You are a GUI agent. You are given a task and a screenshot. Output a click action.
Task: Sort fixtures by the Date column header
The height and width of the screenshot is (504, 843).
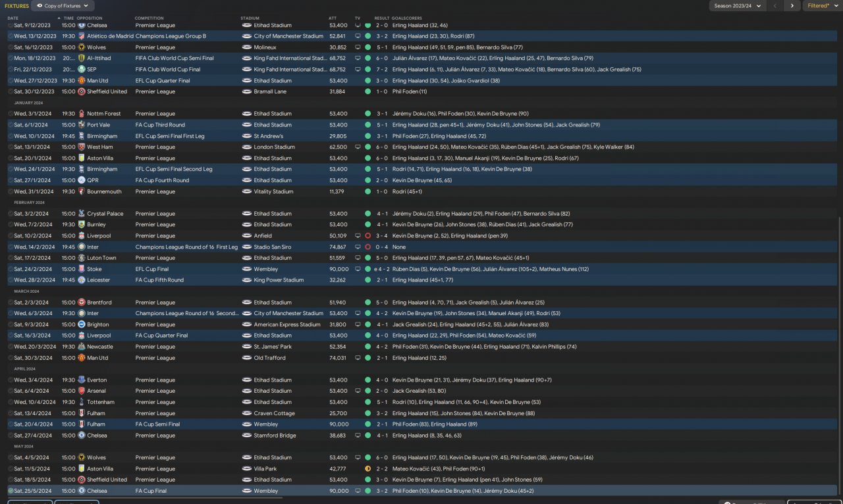pos(13,18)
